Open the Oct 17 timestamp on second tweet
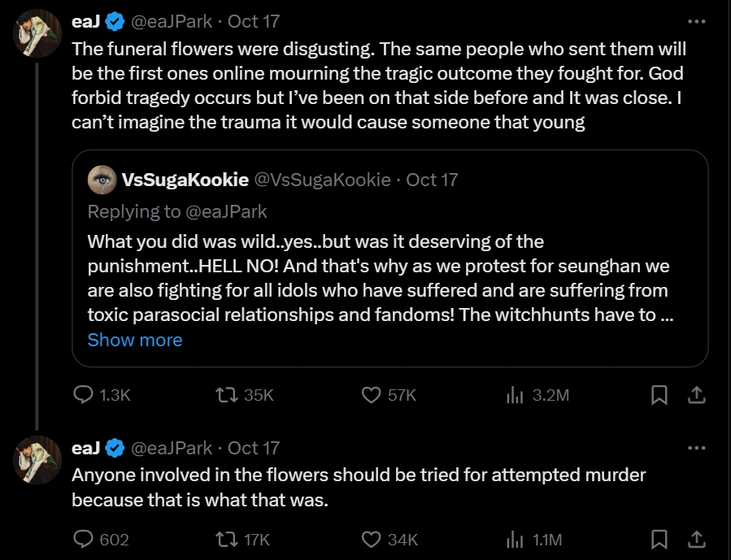 coord(254,448)
